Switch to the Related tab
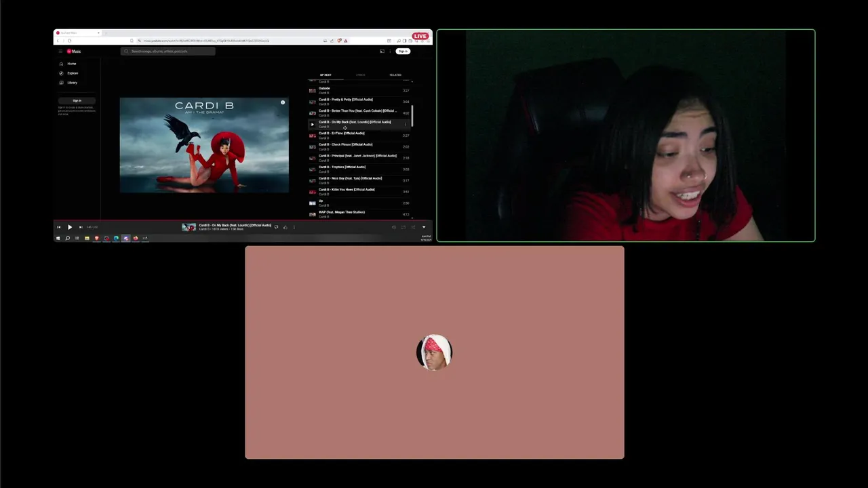Screen dimensions: 868x488 click(395, 75)
